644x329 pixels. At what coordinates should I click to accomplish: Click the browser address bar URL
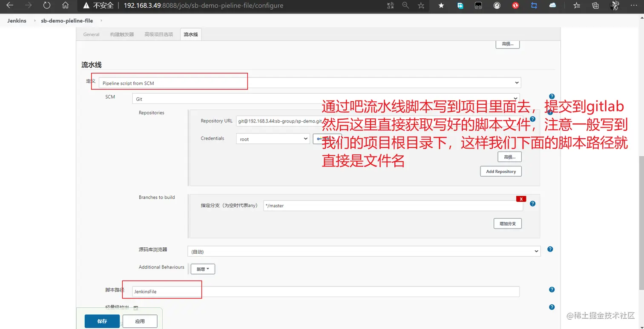coord(203,6)
